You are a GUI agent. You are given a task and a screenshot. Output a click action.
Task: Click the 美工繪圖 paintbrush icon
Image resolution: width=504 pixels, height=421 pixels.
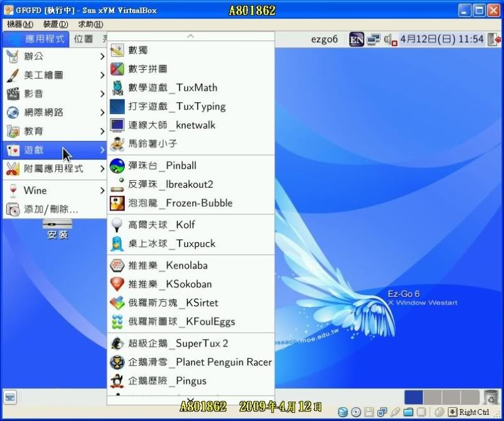tap(13, 75)
